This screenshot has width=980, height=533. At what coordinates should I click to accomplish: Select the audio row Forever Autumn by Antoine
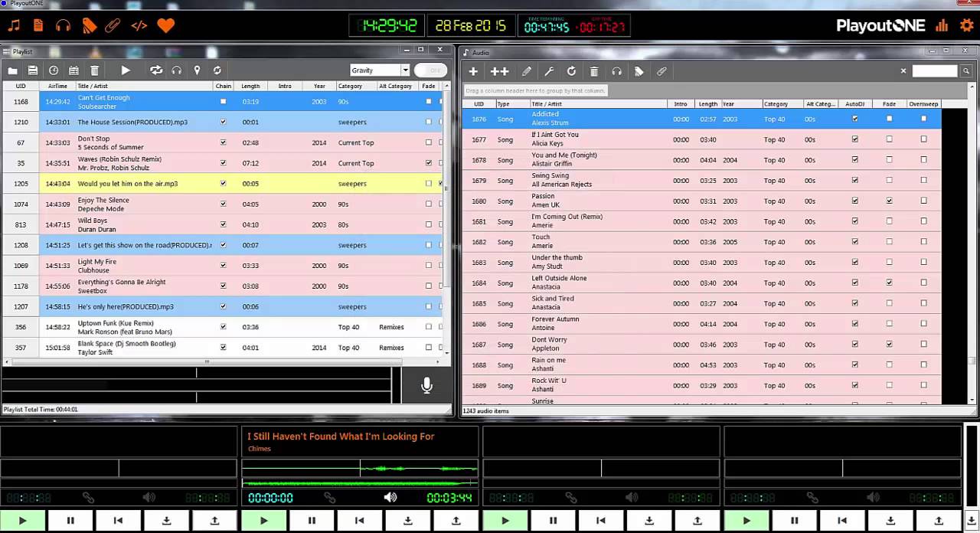click(x=702, y=324)
